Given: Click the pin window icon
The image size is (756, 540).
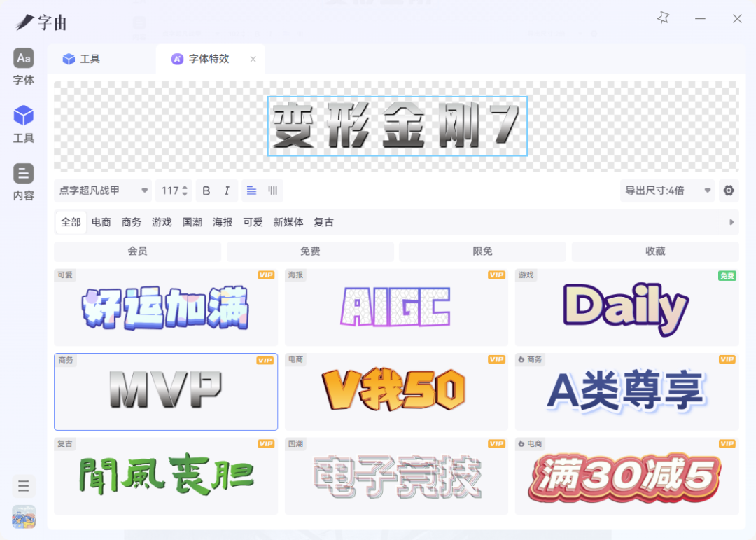Looking at the screenshot, I should pyautogui.click(x=663, y=19).
